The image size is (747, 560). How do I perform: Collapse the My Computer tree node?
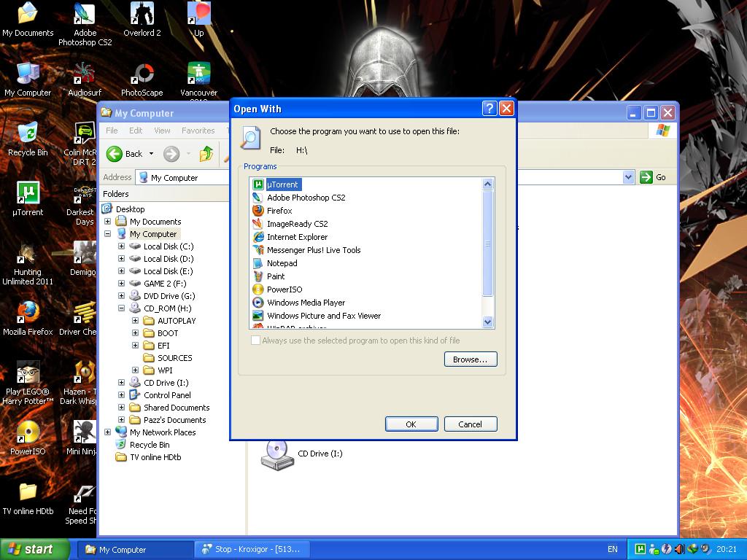108,234
